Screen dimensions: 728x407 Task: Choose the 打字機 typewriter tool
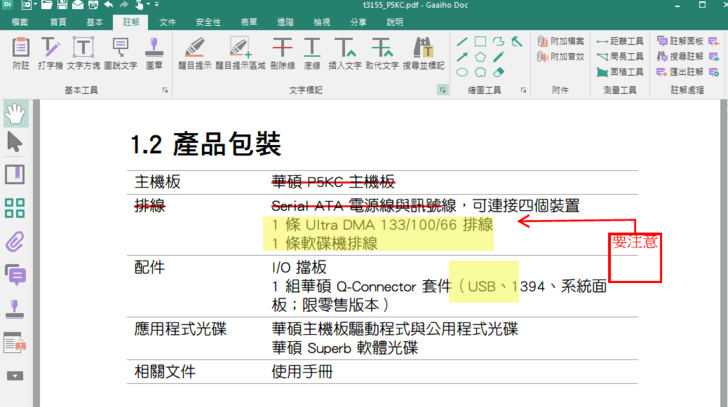(x=50, y=52)
